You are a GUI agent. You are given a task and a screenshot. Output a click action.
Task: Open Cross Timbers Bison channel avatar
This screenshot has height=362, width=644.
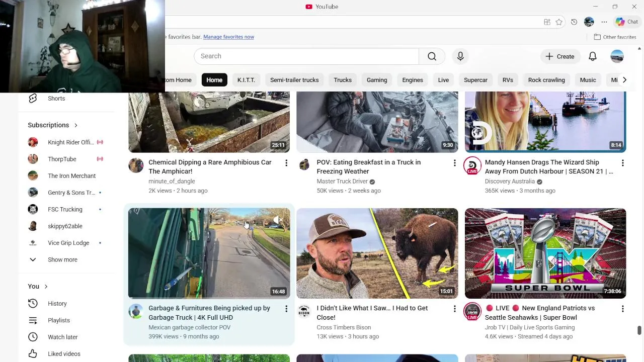[304, 311]
